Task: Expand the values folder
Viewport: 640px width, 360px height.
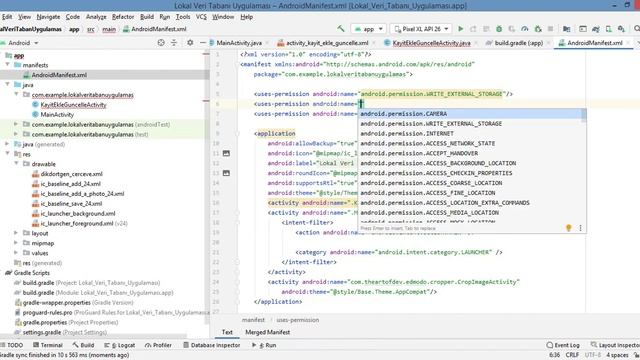Action: pos(16,253)
